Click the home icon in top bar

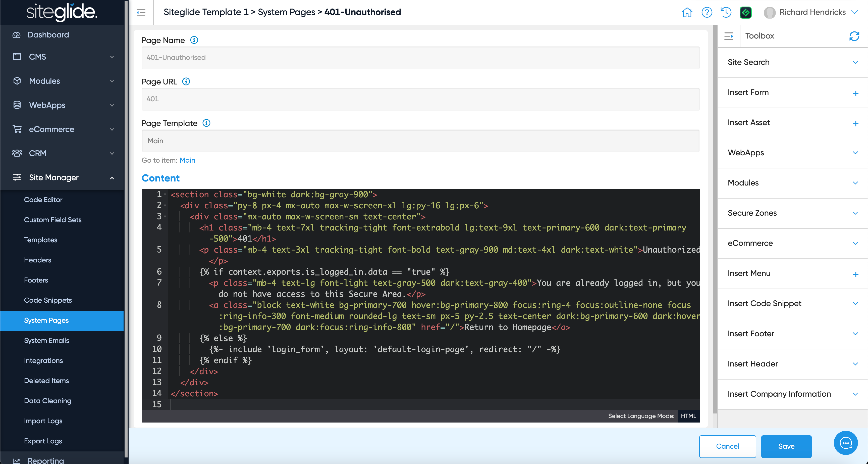pos(686,13)
